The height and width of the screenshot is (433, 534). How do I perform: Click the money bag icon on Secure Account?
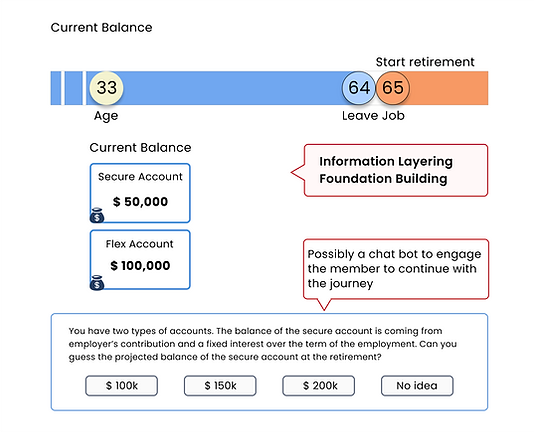tap(97, 215)
